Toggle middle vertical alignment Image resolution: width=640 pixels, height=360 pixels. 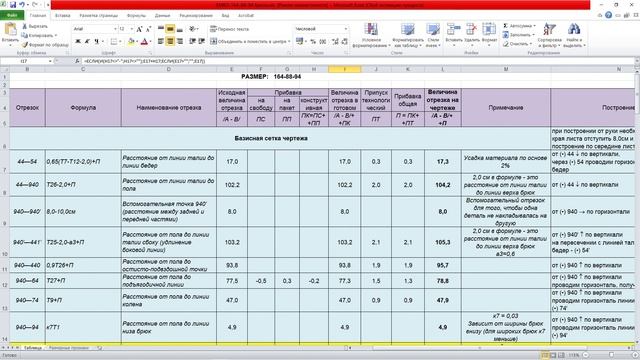pyautogui.click(x=170, y=29)
